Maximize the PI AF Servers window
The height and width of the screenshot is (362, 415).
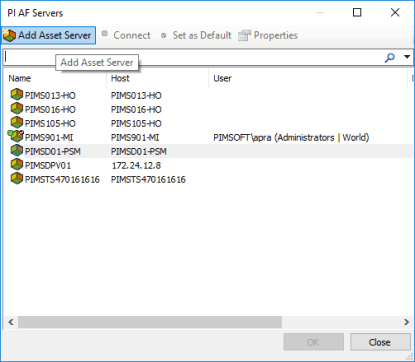point(357,13)
